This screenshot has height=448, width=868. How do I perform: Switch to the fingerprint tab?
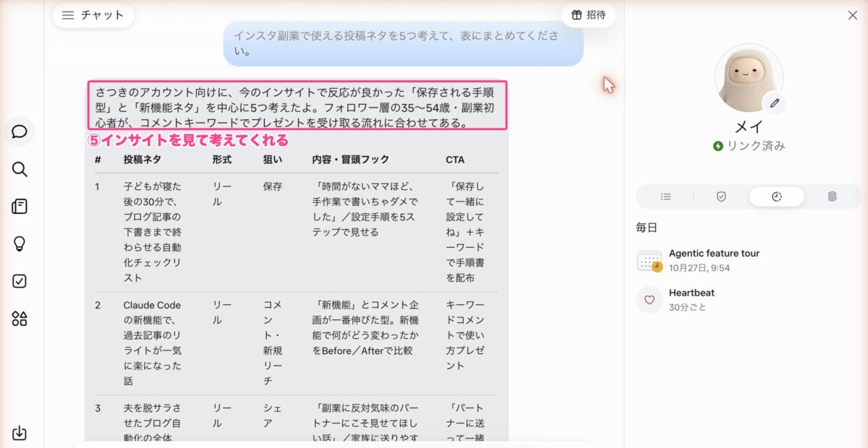(832, 197)
